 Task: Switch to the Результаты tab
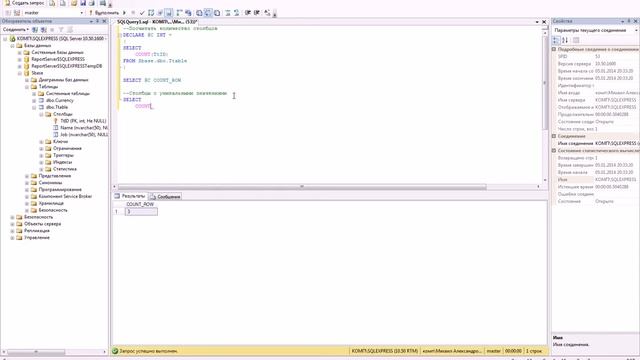[130, 196]
